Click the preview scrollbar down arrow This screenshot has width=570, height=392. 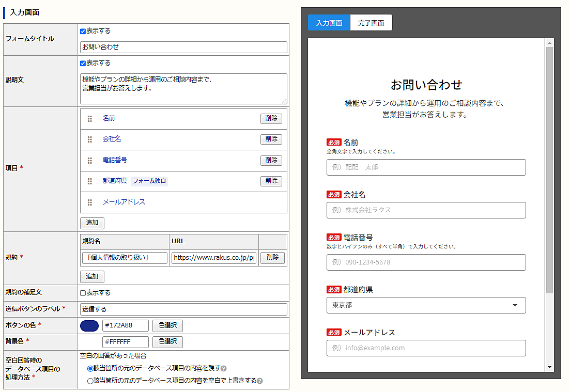549,367
